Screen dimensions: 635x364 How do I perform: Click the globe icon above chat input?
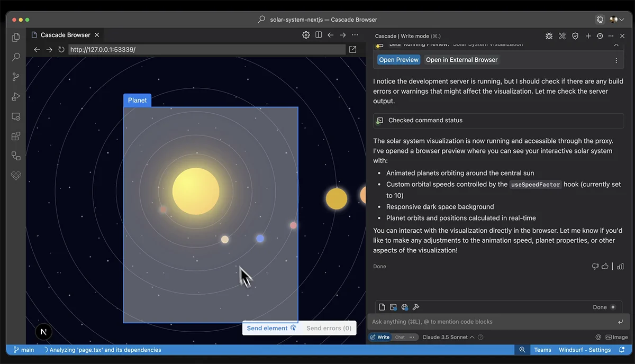405,307
